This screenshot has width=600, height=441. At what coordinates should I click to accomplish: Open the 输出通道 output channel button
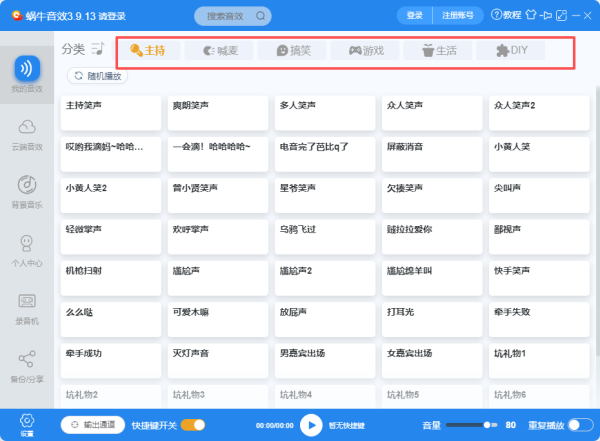coord(93,425)
